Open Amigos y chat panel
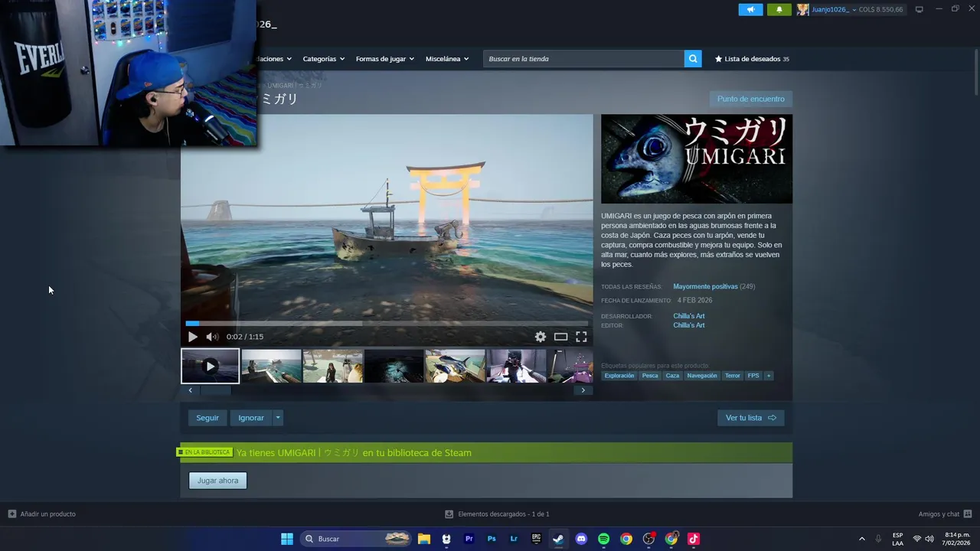The width and height of the screenshot is (980, 551). (x=945, y=514)
